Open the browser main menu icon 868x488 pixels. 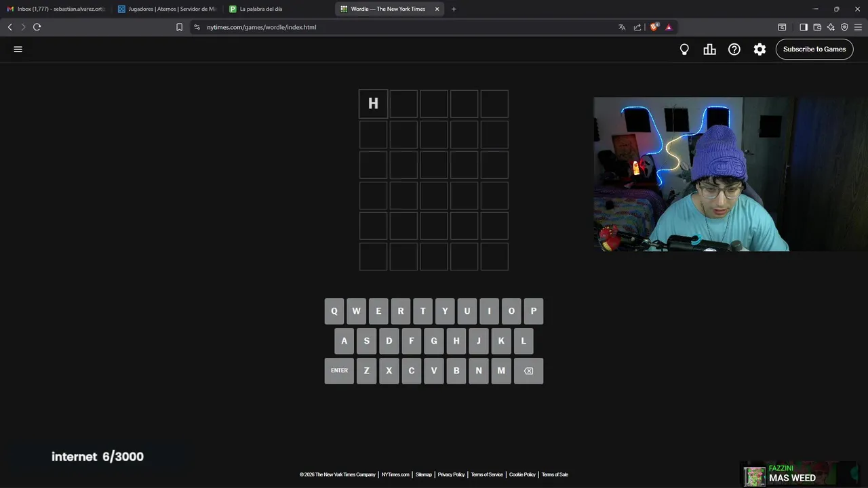click(859, 27)
